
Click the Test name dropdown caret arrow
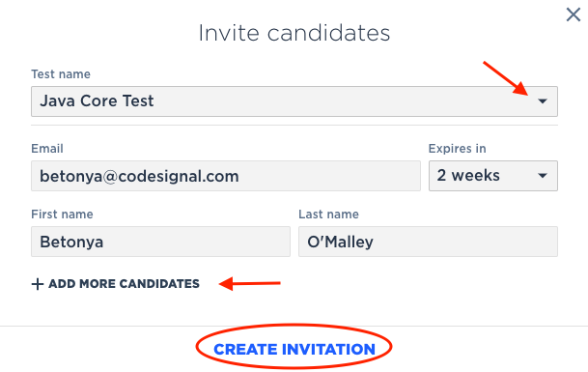tap(543, 101)
